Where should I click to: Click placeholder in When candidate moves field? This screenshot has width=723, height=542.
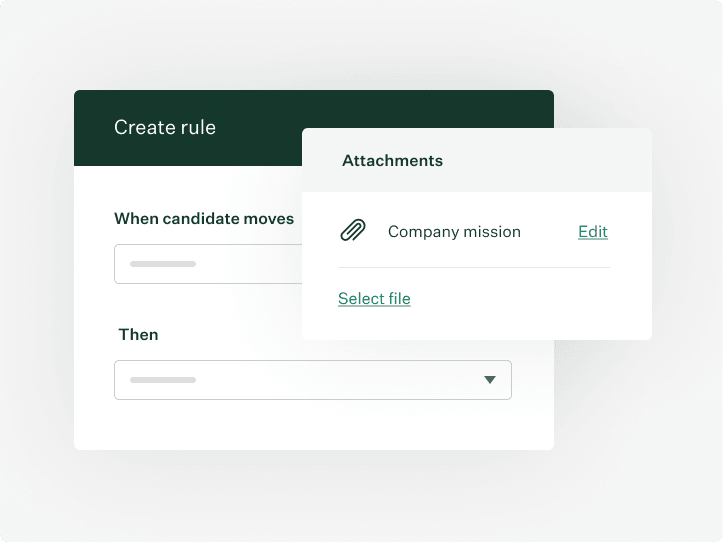click(163, 264)
